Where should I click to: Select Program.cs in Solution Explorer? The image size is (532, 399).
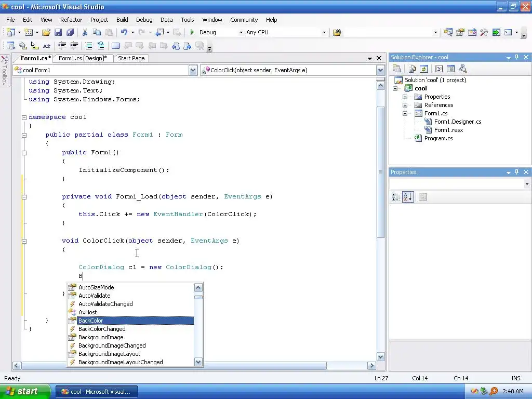(x=438, y=138)
